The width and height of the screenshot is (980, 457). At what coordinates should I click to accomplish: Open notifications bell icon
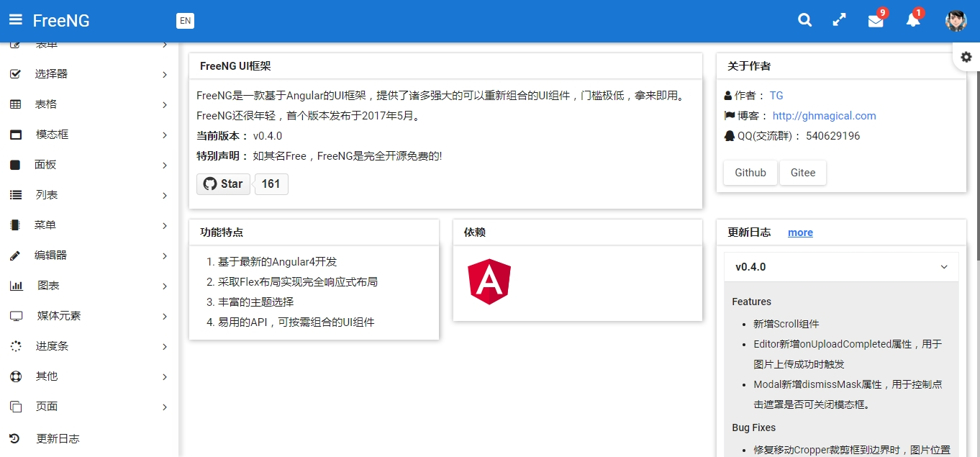pyautogui.click(x=913, y=19)
